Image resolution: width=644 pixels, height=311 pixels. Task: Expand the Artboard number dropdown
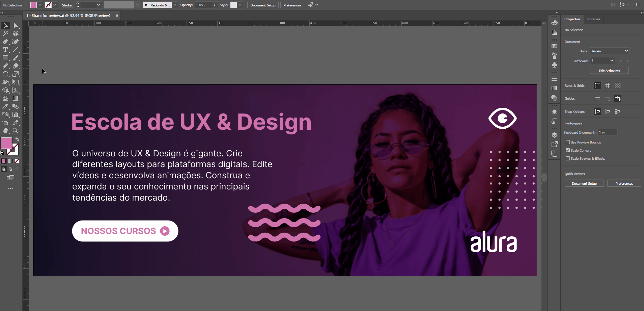(x=612, y=61)
